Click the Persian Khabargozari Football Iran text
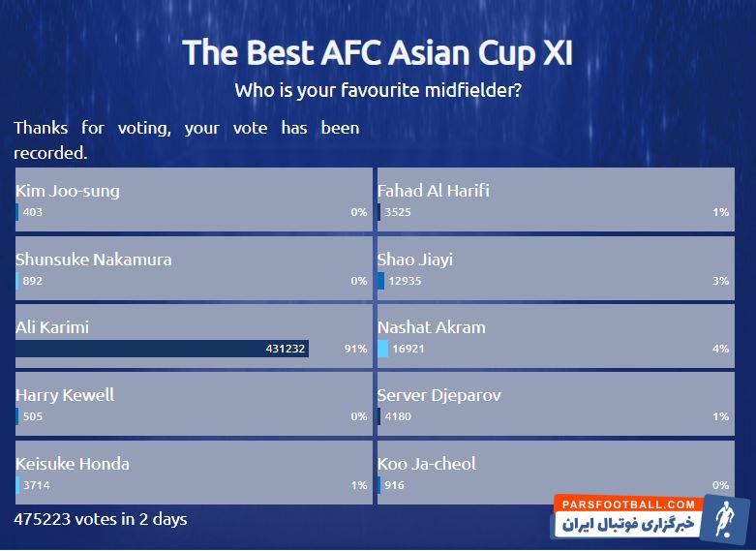The height and width of the screenshot is (551, 756). click(x=625, y=524)
